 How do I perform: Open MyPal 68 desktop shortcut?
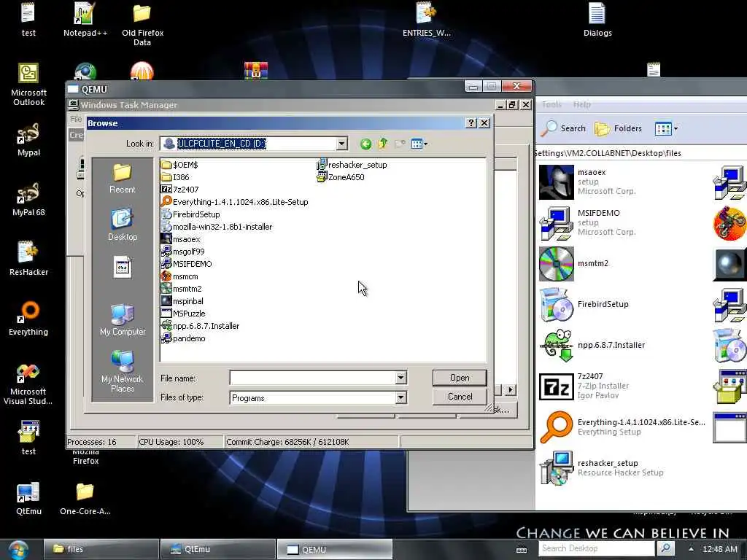click(28, 200)
